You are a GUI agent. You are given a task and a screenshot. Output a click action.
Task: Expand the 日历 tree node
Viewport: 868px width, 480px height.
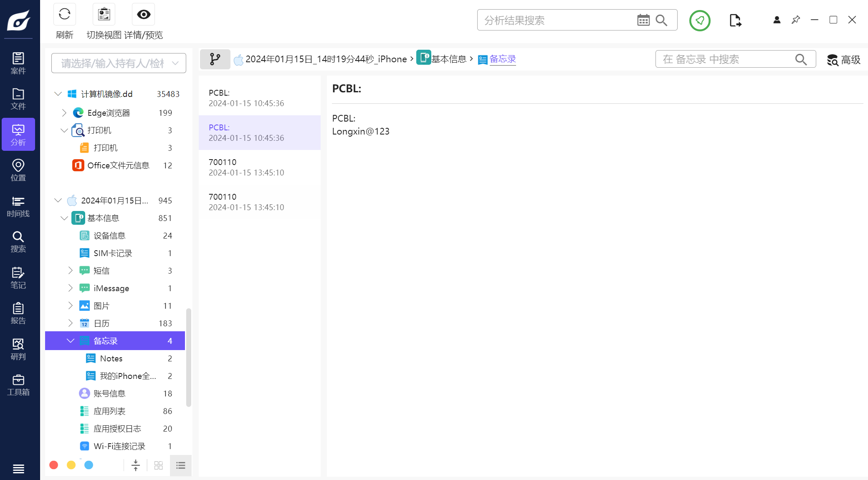pos(70,323)
